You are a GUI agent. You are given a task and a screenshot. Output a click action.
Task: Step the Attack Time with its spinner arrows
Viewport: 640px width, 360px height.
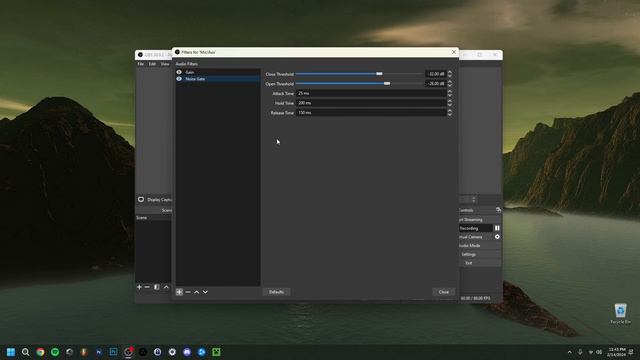point(450,93)
